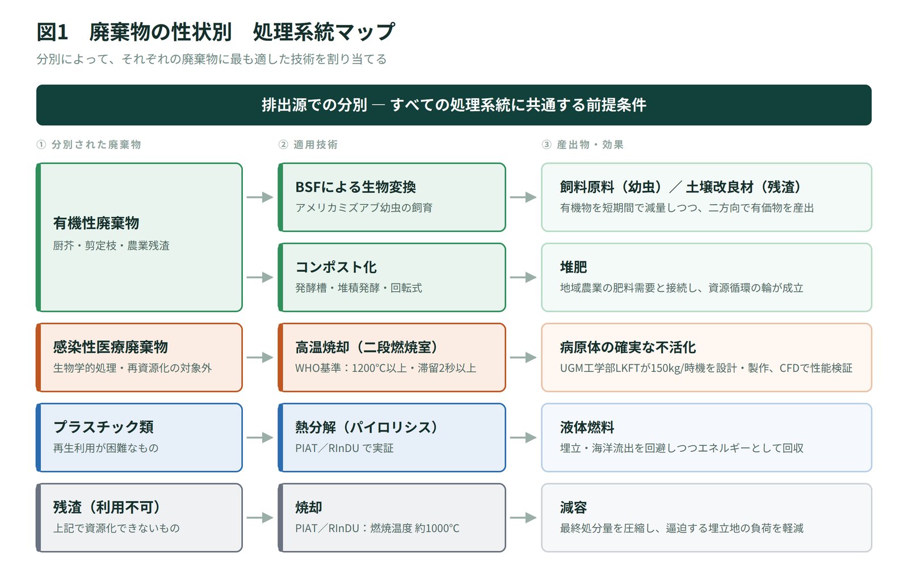Click the text 発酵槽・堆積発酵・回転式
908x588 pixels.
[x=359, y=288]
